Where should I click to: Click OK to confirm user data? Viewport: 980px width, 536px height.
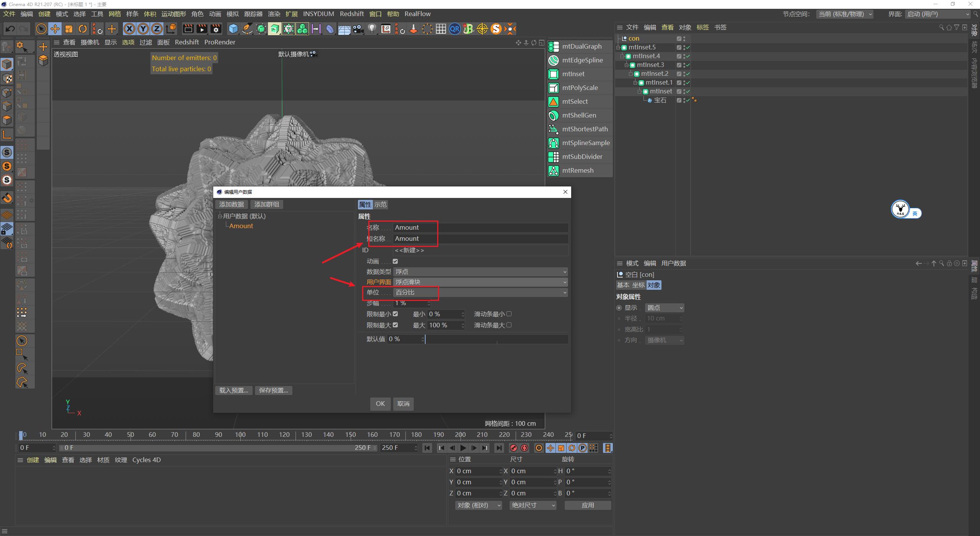380,404
